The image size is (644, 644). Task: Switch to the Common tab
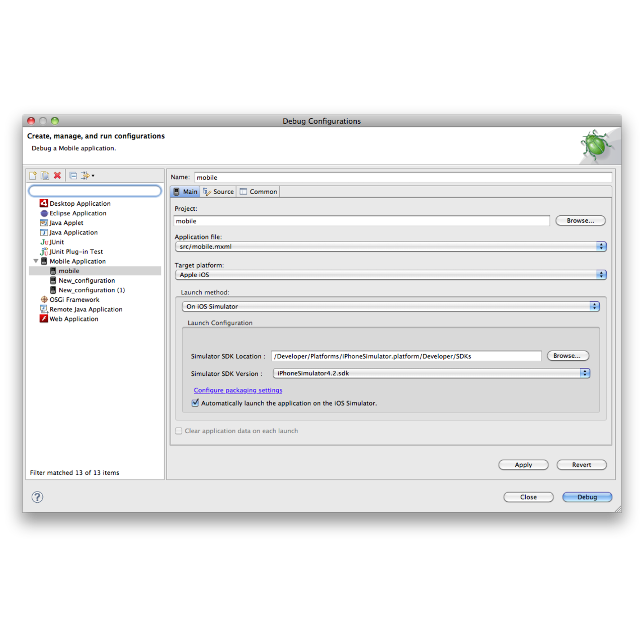pyautogui.click(x=259, y=192)
